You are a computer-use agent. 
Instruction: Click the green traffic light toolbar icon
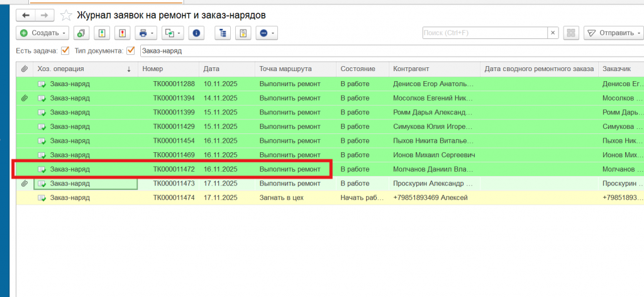click(x=102, y=33)
